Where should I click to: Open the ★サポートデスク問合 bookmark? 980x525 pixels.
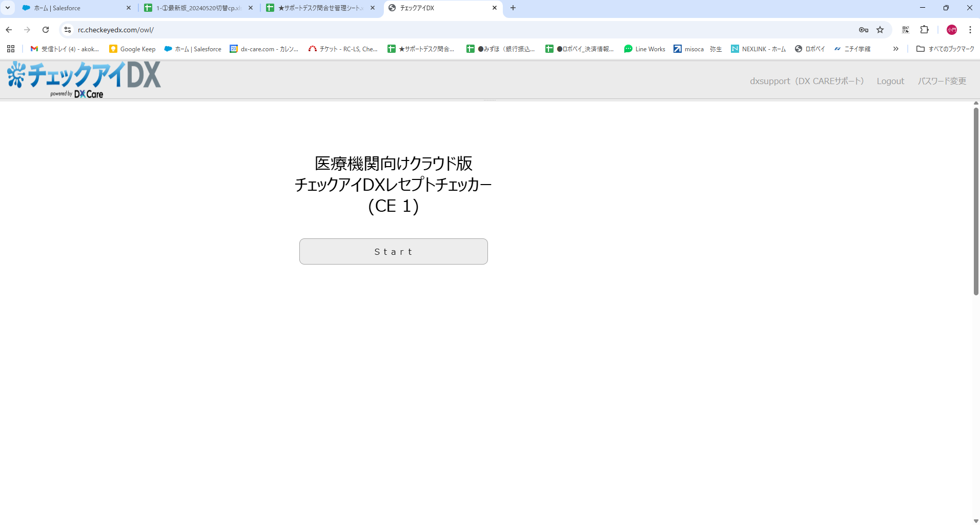click(421, 49)
